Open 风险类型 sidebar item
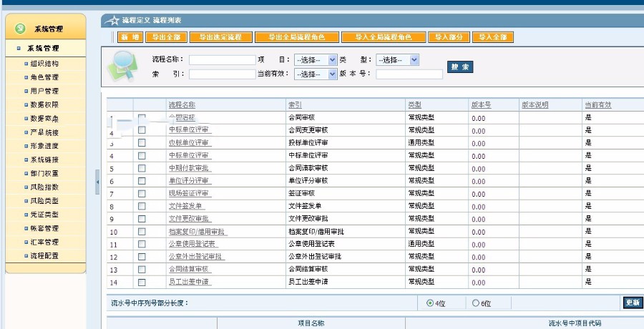Screen dimensions: 644x329 coord(44,201)
